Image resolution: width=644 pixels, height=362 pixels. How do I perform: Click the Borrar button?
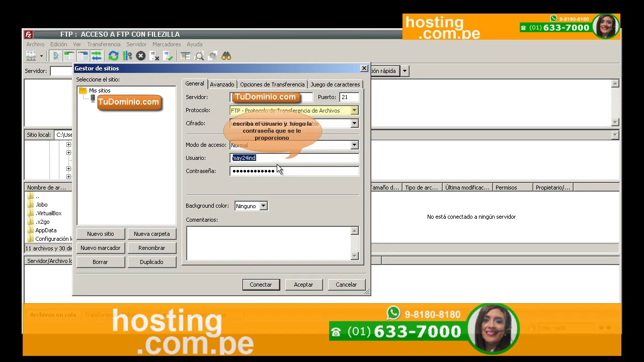point(101,262)
